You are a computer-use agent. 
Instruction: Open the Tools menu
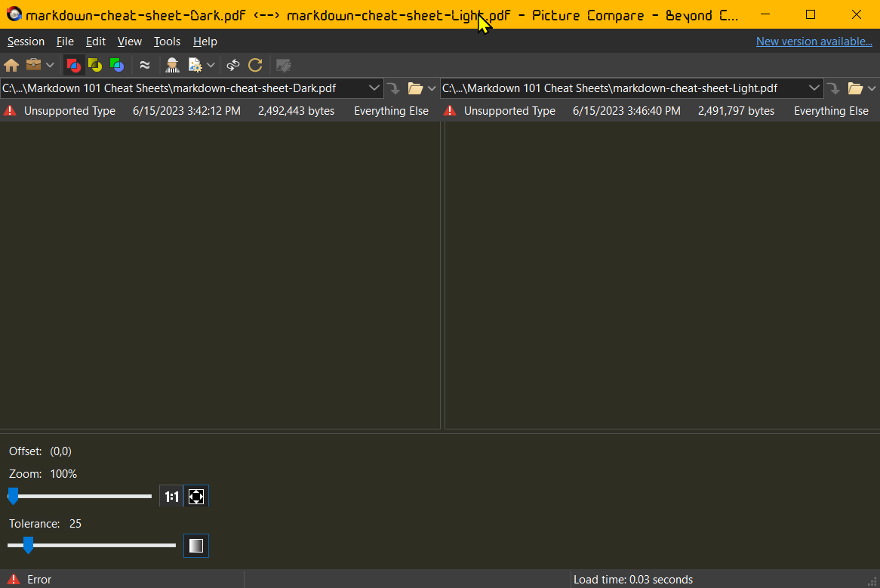point(167,42)
